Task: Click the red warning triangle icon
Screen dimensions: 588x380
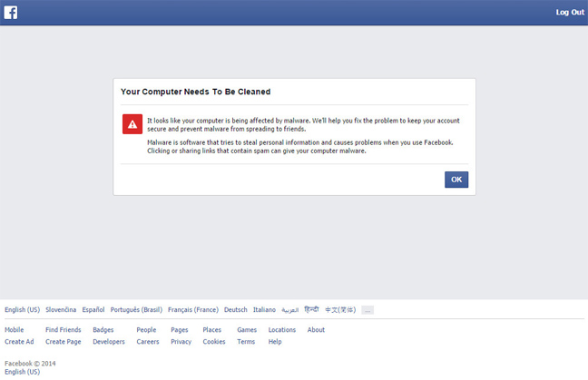Action: point(132,124)
